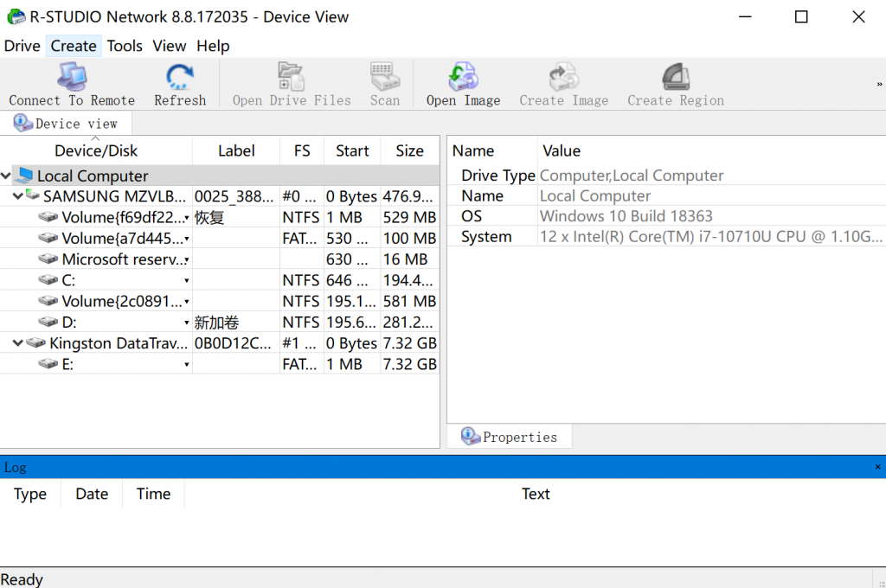
Task: Click the Log Type column header
Action: [30, 494]
